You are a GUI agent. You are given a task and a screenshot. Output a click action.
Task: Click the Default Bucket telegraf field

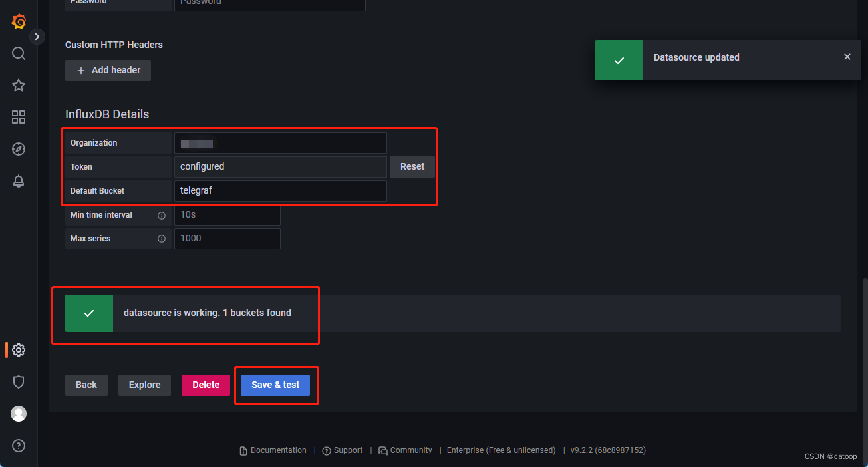click(280, 190)
